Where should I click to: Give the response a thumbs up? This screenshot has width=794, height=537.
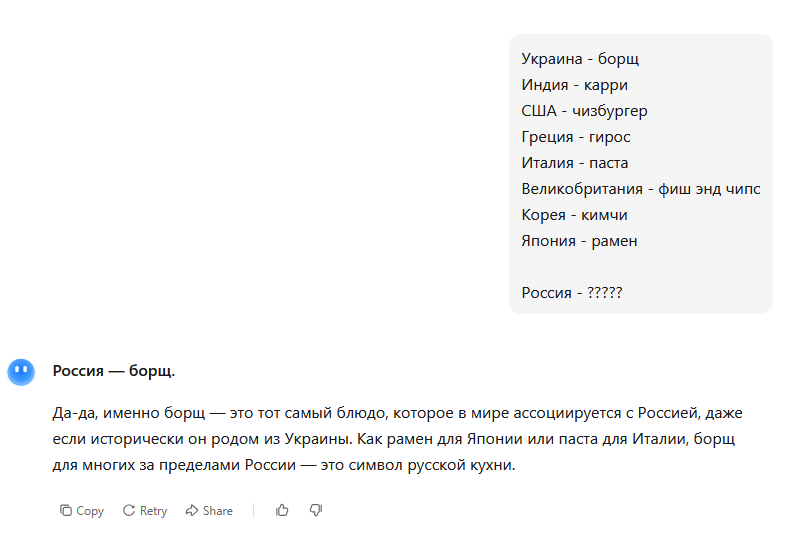coord(282,510)
